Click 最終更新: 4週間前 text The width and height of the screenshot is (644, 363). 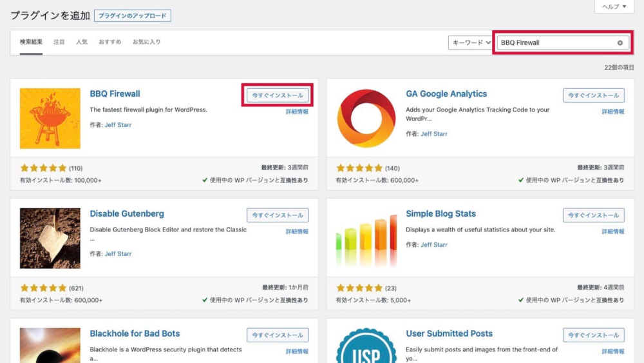coord(600,288)
